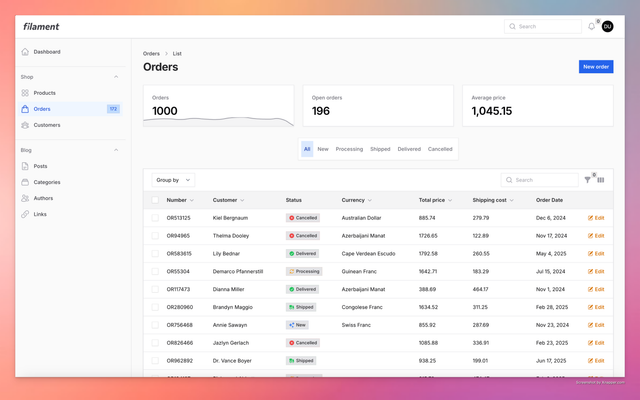Screen dimensions: 640x400
Task: Click Delivered status badge of Lily Bednar
Action: tap(302, 253)
